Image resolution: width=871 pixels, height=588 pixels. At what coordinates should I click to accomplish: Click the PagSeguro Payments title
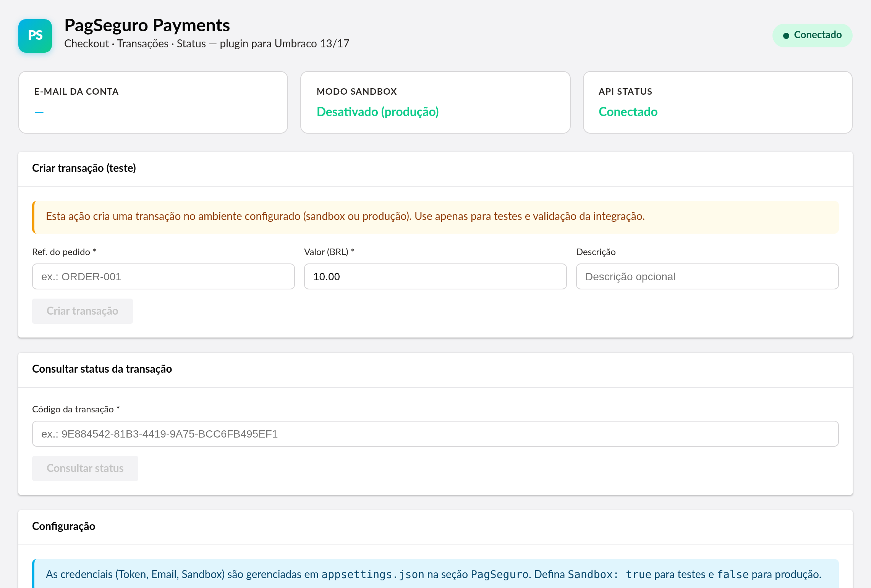click(147, 25)
